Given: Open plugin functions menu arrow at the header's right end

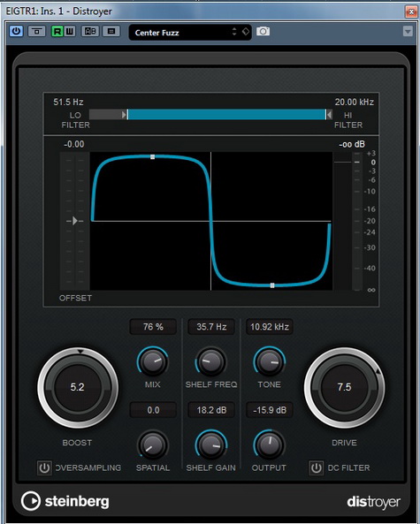Looking at the screenshot, I should (x=408, y=32).
